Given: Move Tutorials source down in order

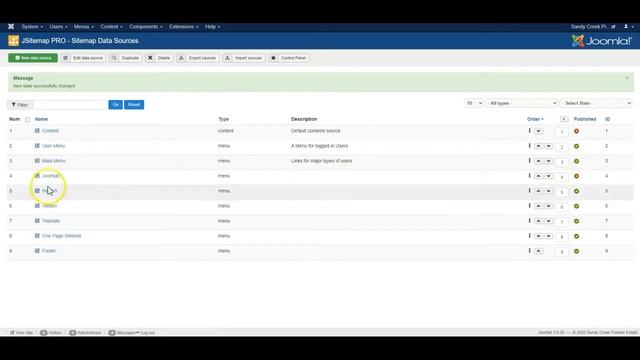Looking at the screenshot, I should (x=549, y=221).
